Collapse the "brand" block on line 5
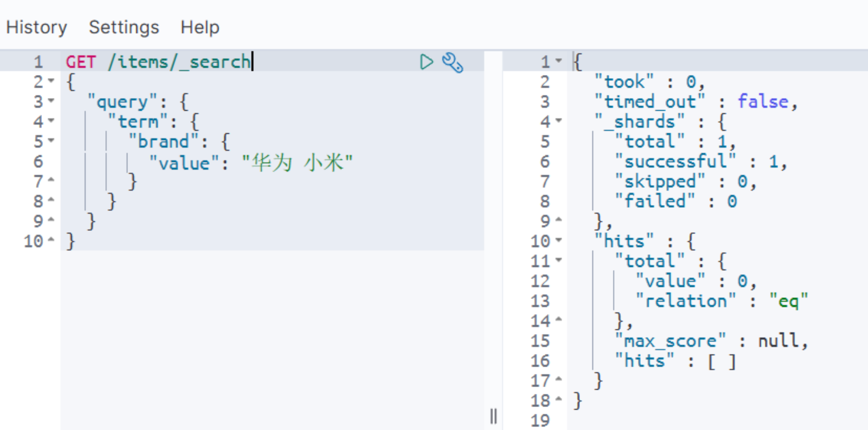Screen dimensions: 868x430 pyautogui.click(x=51, y=140)
